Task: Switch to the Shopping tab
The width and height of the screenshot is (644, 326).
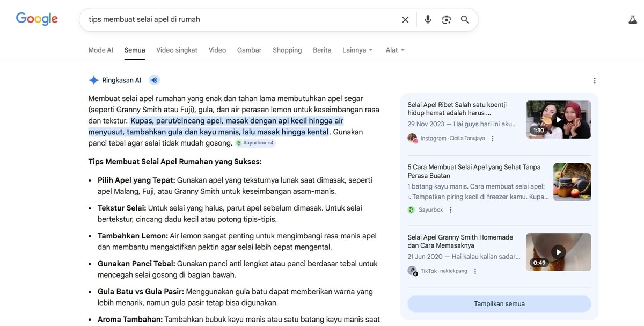Action: 287,50
